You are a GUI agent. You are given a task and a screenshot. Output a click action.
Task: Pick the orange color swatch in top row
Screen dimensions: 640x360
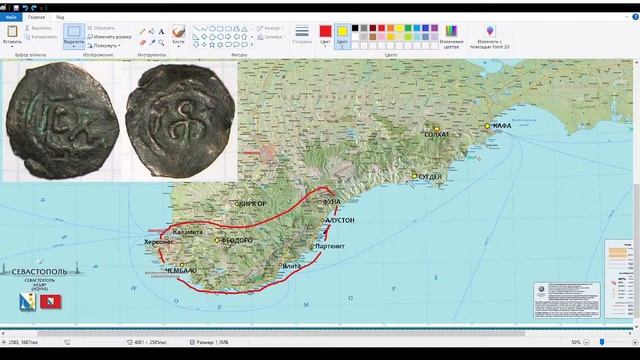pos(391,28)
